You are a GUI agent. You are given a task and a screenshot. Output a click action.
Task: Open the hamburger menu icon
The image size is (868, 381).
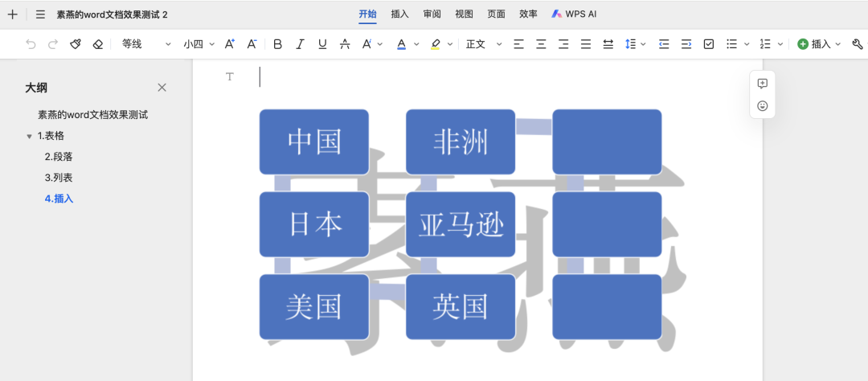[x=40, y=14]
